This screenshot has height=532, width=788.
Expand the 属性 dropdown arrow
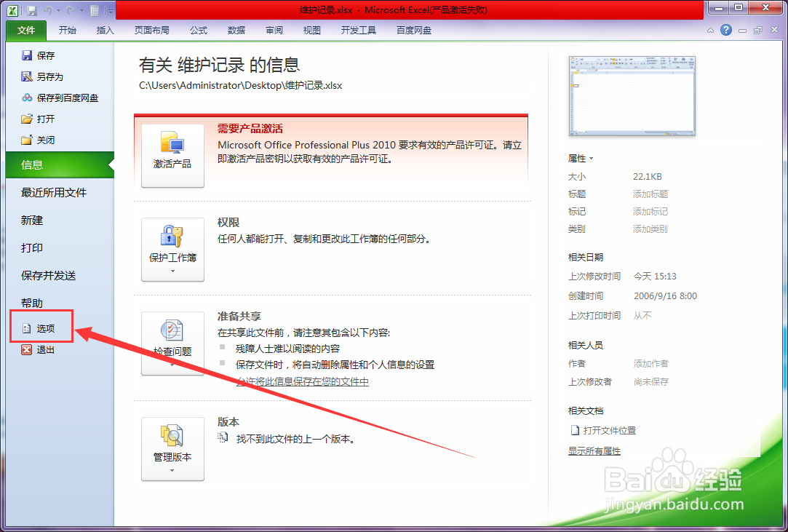click(x=592, y=159)
